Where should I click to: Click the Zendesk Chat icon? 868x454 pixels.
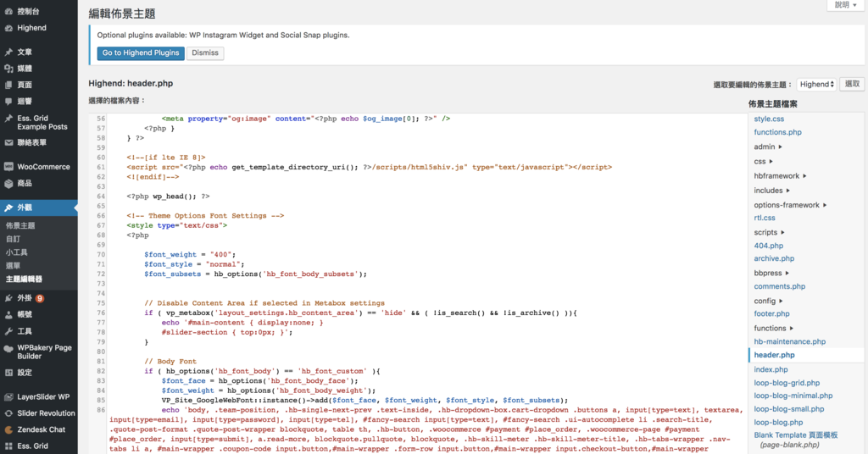coord(8,429)
